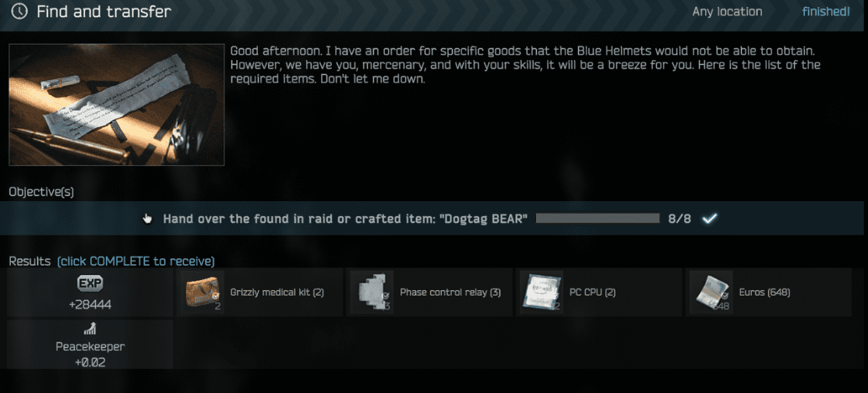Image resolution: width=868 pixels, height=393 pixels.
Task: Open the quest note thumbnail image
Action: [117, 104]
